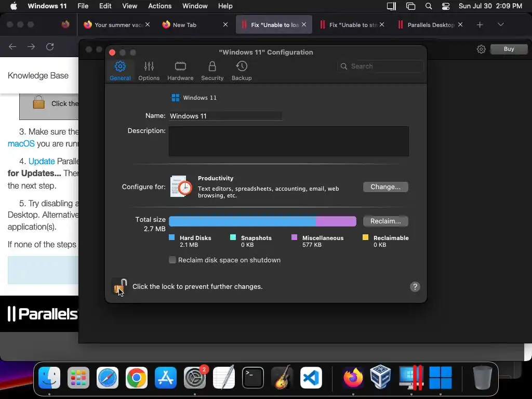Click the Snapshots teal swatch

pyautogui.click(x=233, y=237)
